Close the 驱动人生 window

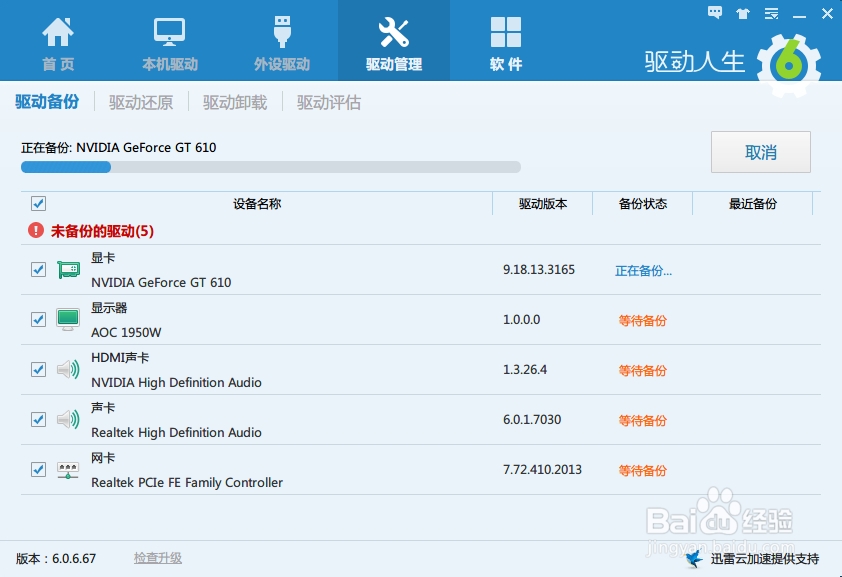pyautogui.click(x=828, y=14)
